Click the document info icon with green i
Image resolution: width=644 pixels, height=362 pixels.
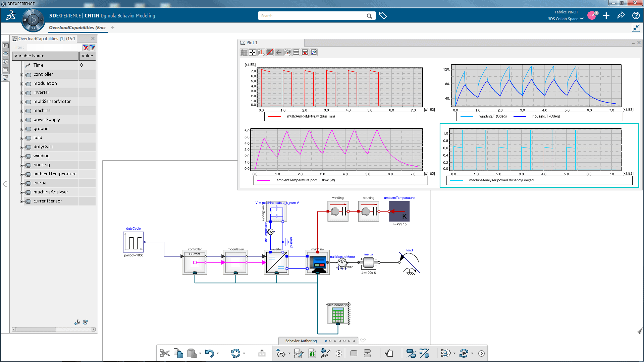pyautogui.click(x=312, y=353)
